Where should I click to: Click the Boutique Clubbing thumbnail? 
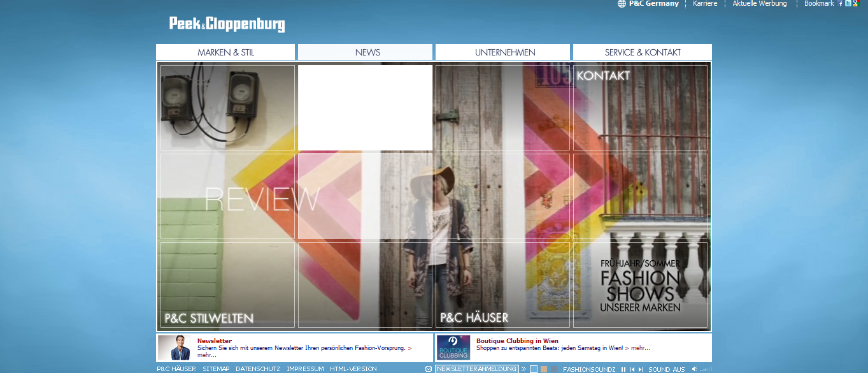[x=453, y=347]
